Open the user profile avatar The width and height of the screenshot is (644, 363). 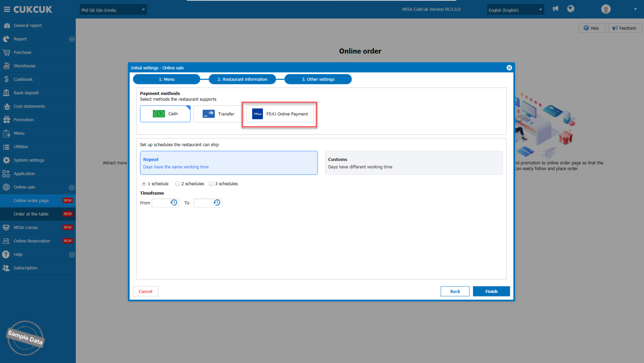coord(606,9)
